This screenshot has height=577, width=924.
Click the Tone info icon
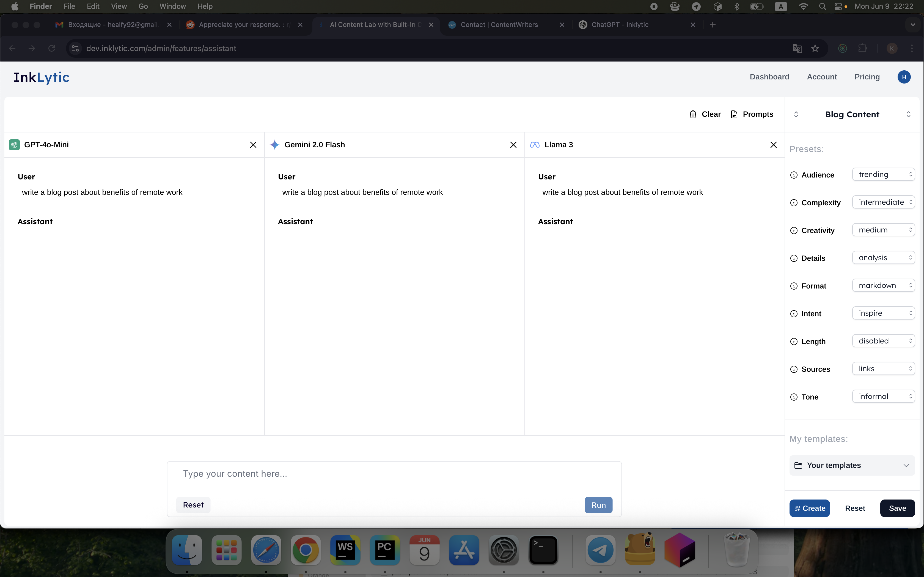click(x=793, y=397)
